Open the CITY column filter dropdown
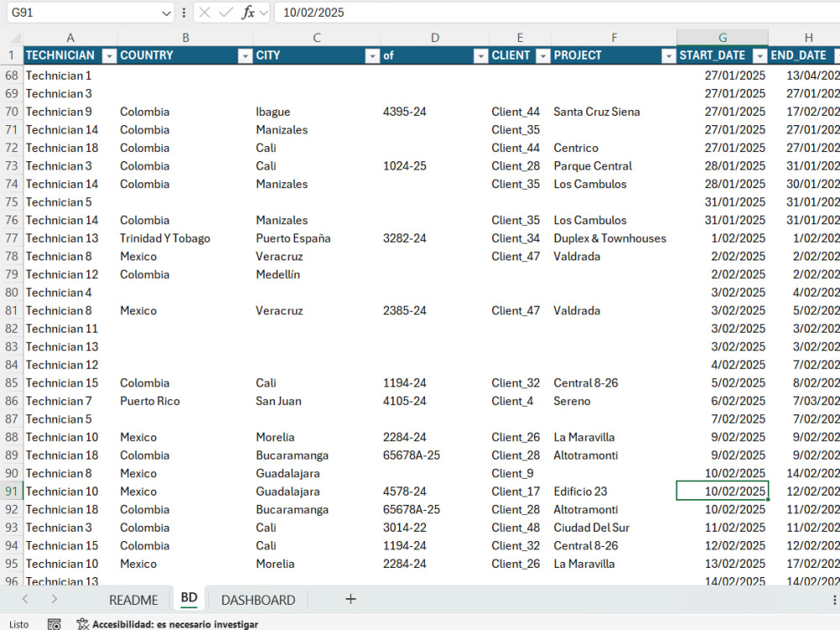The width and height of the screenshot is (840, 630). [x=372, y=55]
